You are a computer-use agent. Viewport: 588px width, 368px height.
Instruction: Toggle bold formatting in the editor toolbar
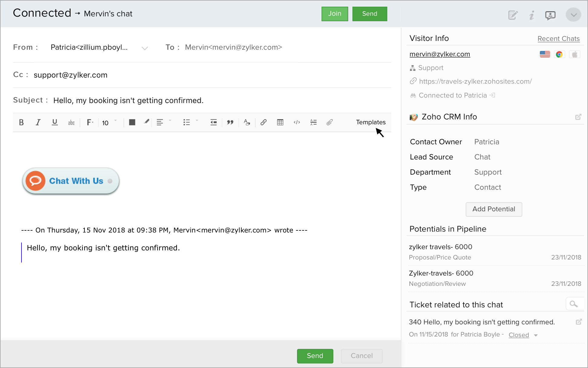coord(21,122)
